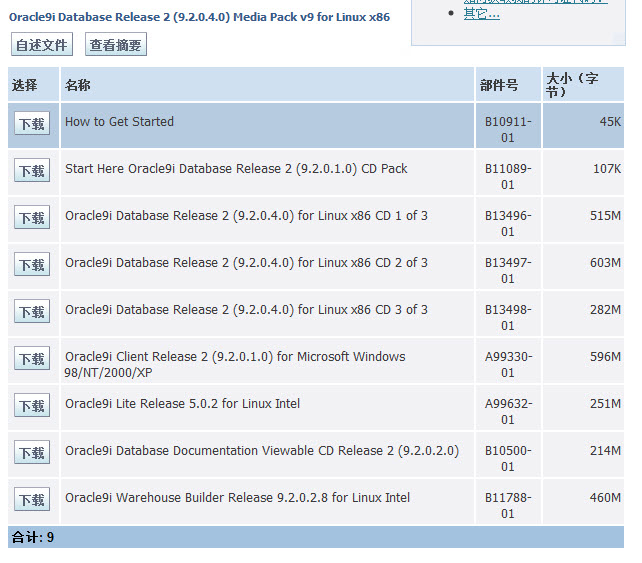Click the 596M size value
Screen dimensions: 642x563
click(x=606, y=357)
